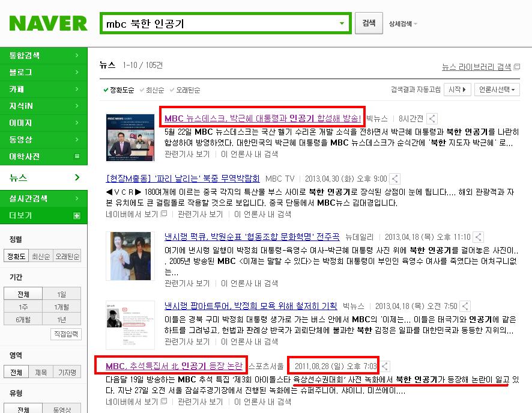
Task: Click the 낸시랭 퍽큐 article thumbnail
Action: pos(130,256)
